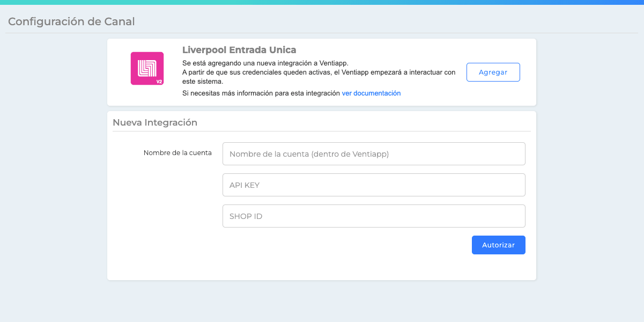Click the teal-blue gradient bar at top

click(x=322, y=2)
